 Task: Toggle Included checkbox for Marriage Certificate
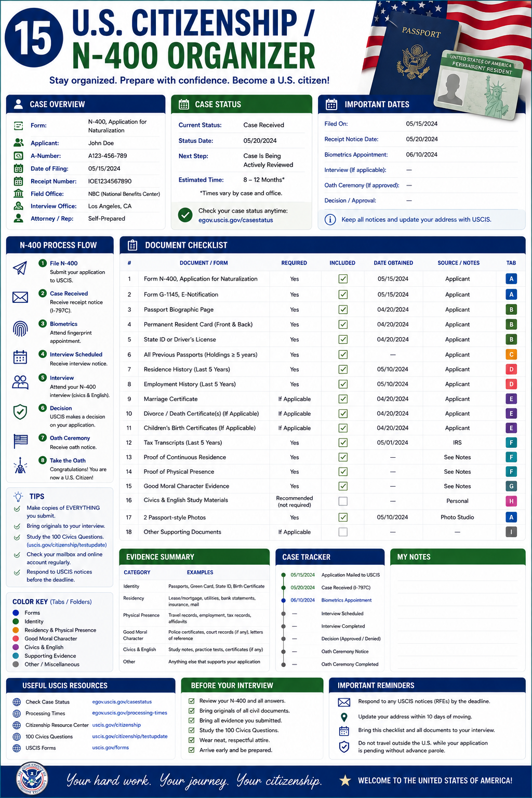tap(343, 399)
